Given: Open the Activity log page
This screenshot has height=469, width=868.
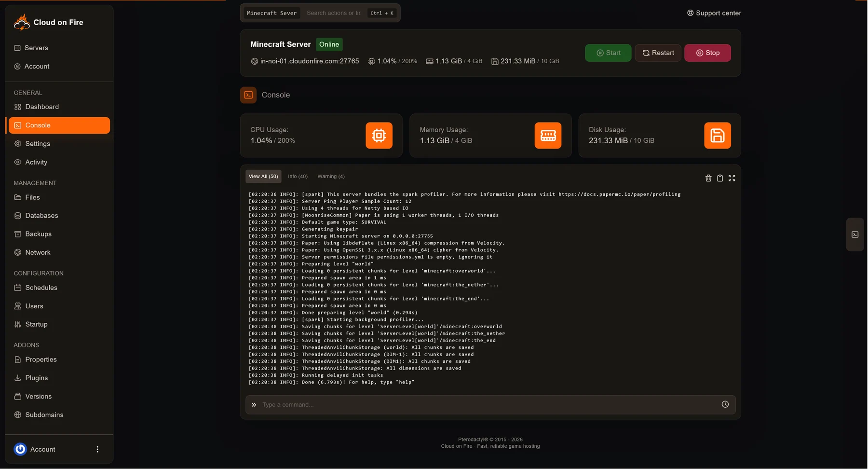Looking at the screenshot, I should click(x=59, y=162).
